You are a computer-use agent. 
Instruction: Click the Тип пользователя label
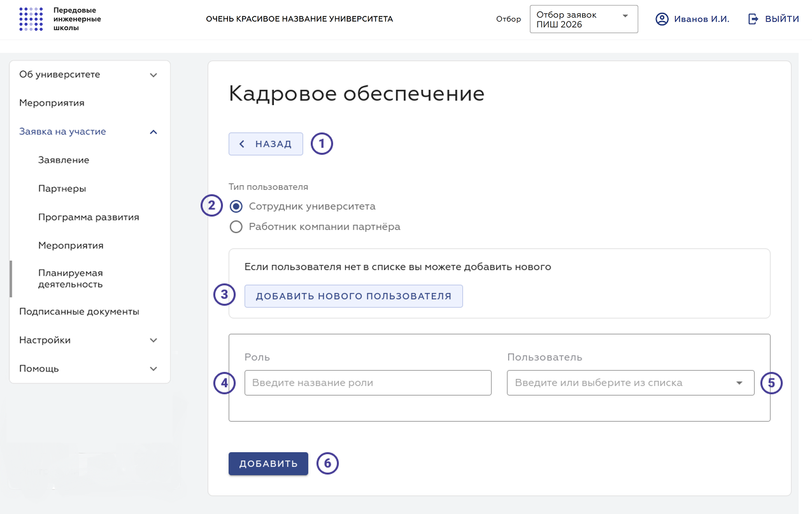[x=268, y=187]
